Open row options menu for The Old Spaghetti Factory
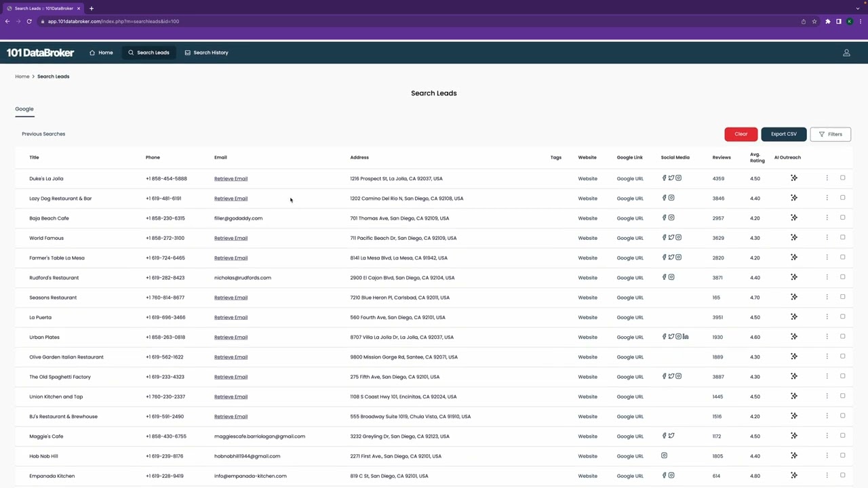 tap(827, 376)
